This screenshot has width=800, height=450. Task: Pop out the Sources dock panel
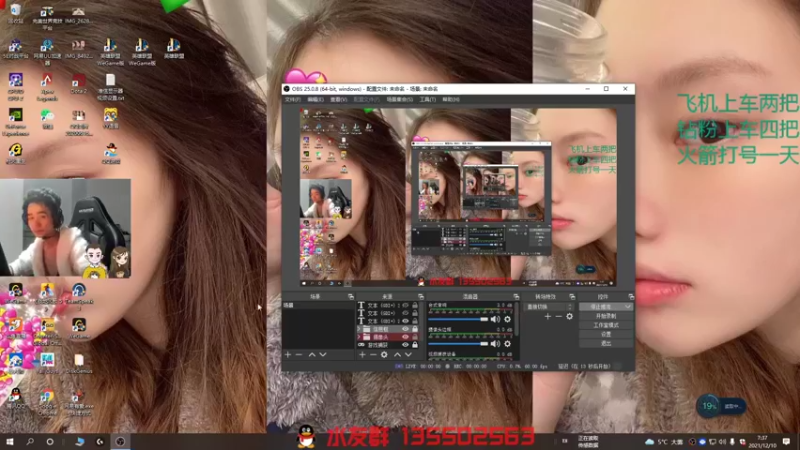coord(421,296)
